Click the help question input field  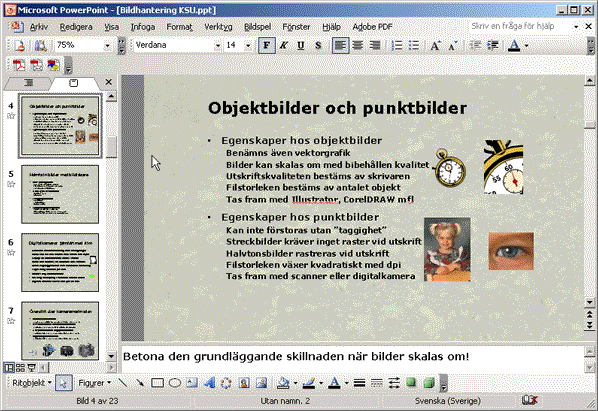[519, 26]
